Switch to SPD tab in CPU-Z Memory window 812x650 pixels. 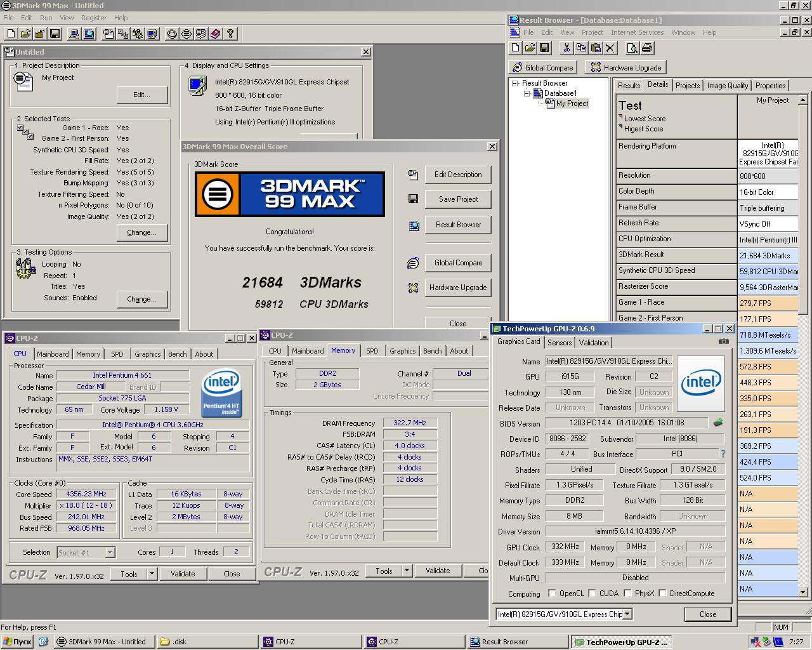pyautogui.click(x=372, y=351)
